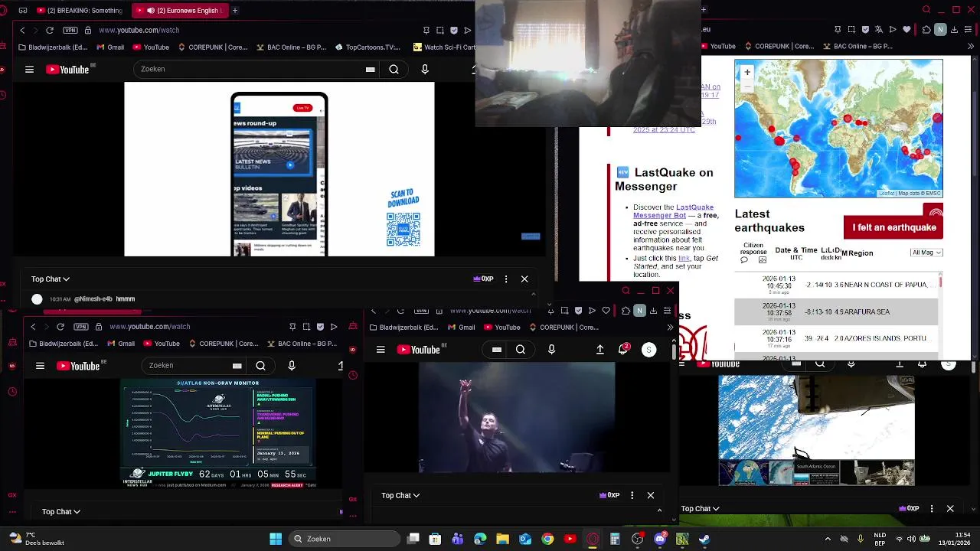The width and height of the screenshot is (980, 551).
Task: Close the live chat in Euronews window
Action: (x=524, y=279)
